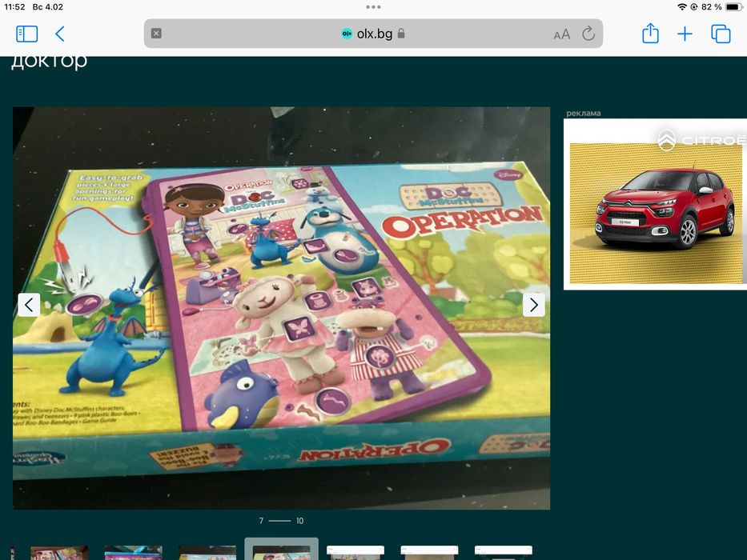Select the last gallery thumbnail
Viewport: 747px width, 560px height.
tap(504, 553)
